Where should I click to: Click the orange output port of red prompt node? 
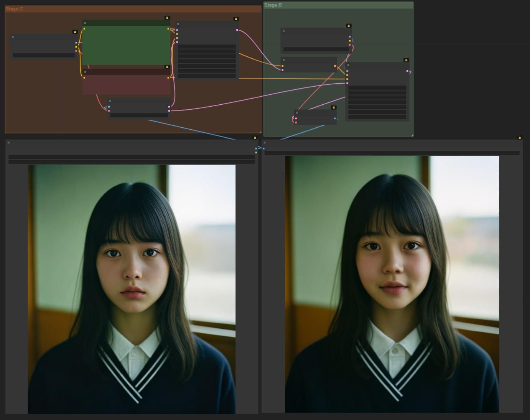(168, 77)
